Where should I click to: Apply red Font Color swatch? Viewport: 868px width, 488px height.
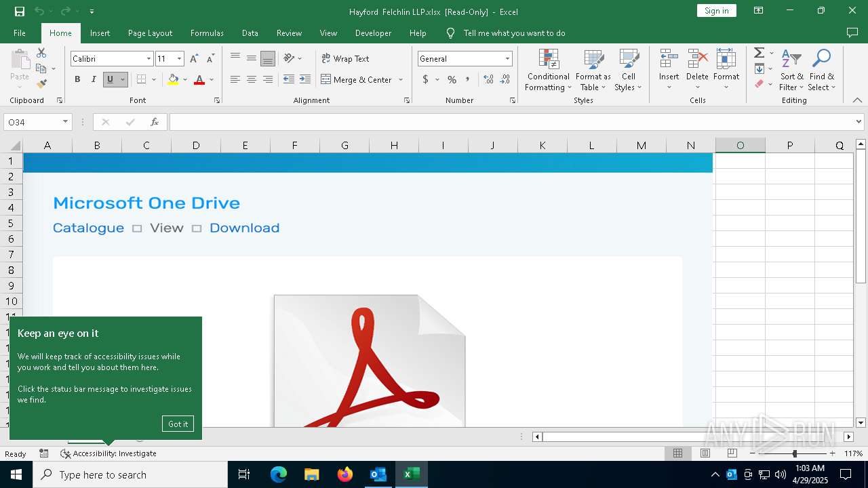199,79
